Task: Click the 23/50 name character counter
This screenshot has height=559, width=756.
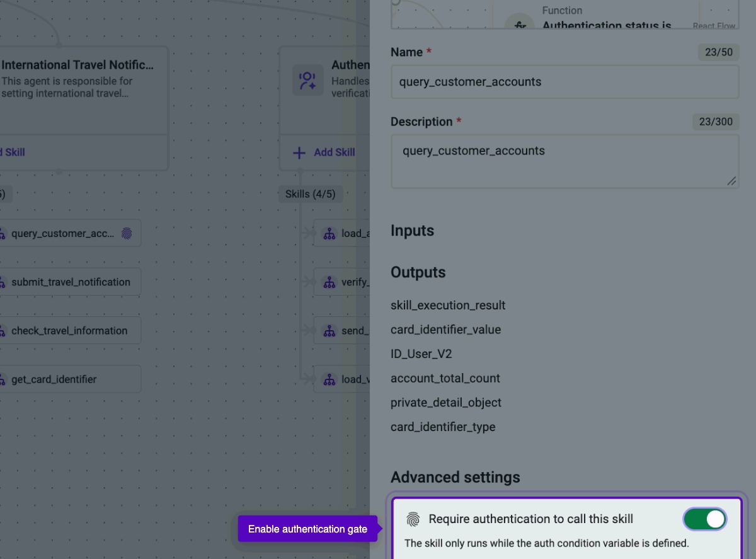Action: tap(719, 52)
